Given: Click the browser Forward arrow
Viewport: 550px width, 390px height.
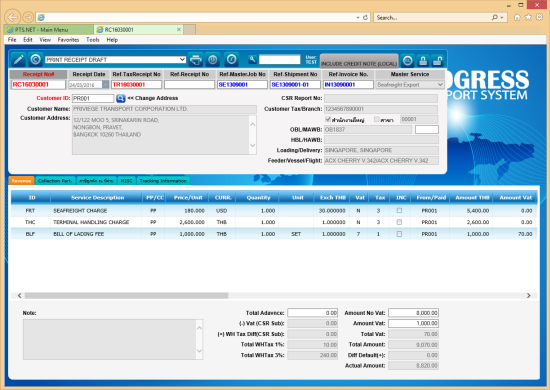Looking at the screenshot, I should click(x=28, y=17).
